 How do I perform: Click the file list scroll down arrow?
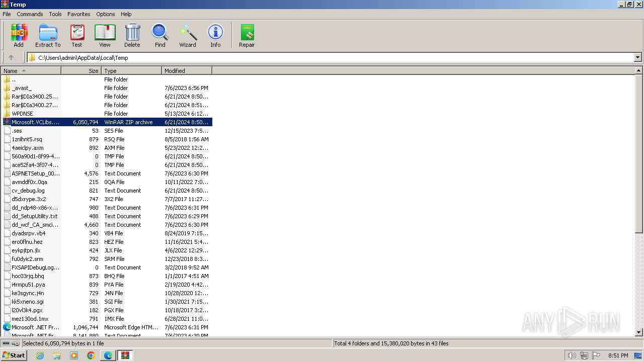[639, 332]
